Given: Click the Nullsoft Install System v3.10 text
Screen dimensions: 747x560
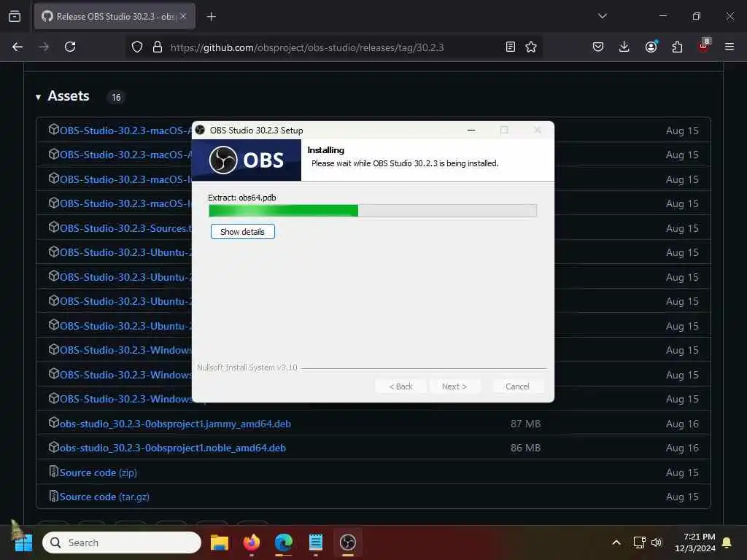Looking at the screenshot, I should coord(247,367).
